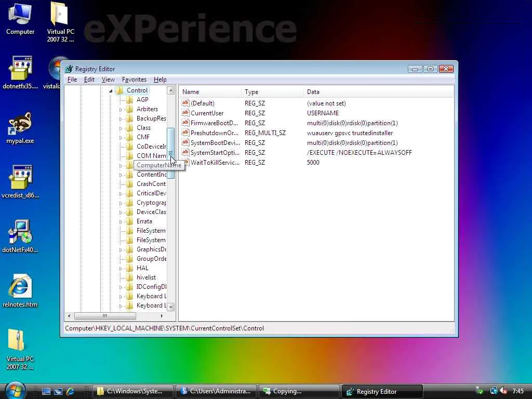Sort values by Data column header

[379, 91]
